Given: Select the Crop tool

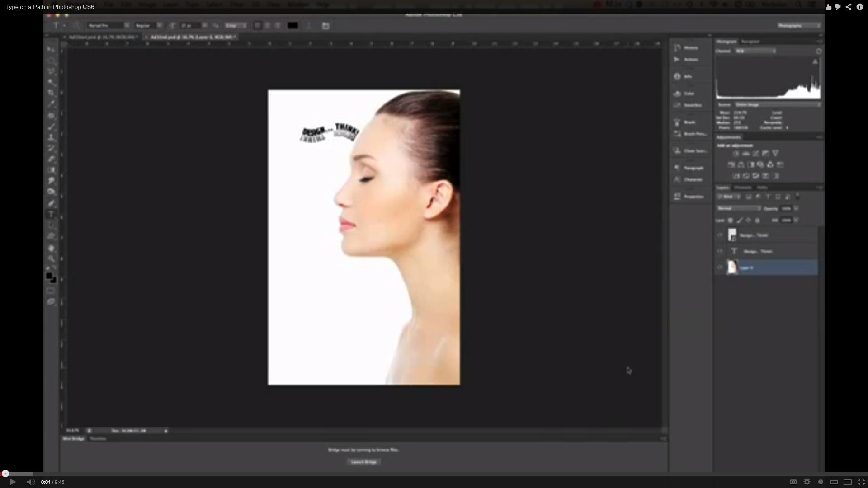Looking at the screenshot, I should coord(52,93).
